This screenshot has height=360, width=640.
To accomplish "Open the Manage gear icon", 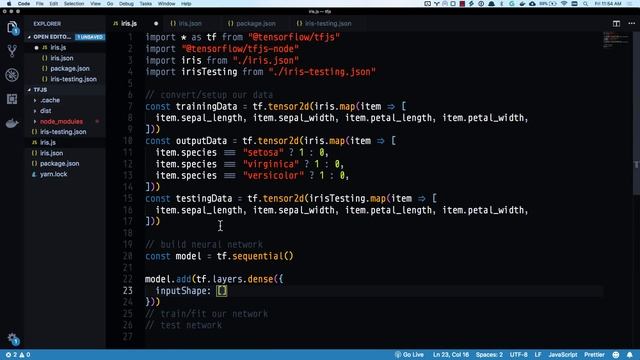I will 12,338.
